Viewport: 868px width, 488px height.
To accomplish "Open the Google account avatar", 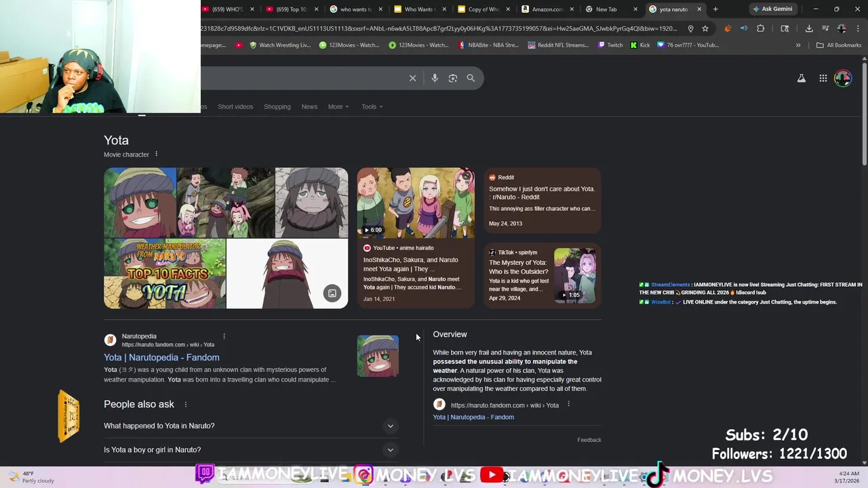I will pos(843,78).
